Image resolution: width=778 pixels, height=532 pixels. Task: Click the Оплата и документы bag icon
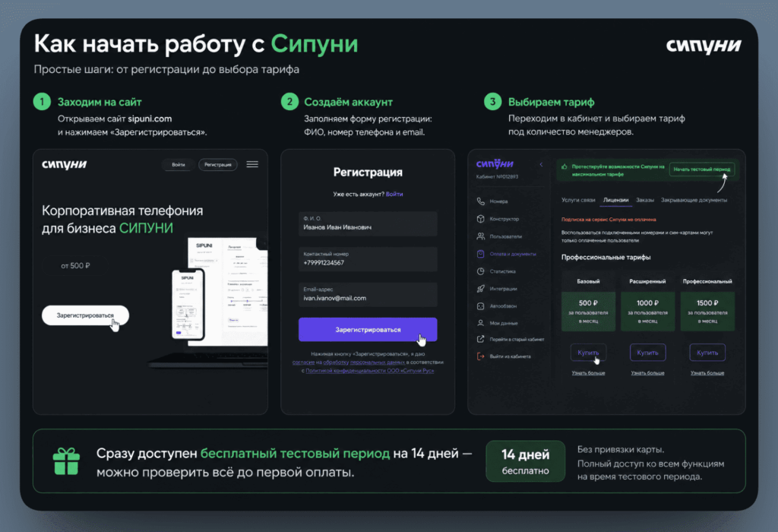click(x=480, y=254)
